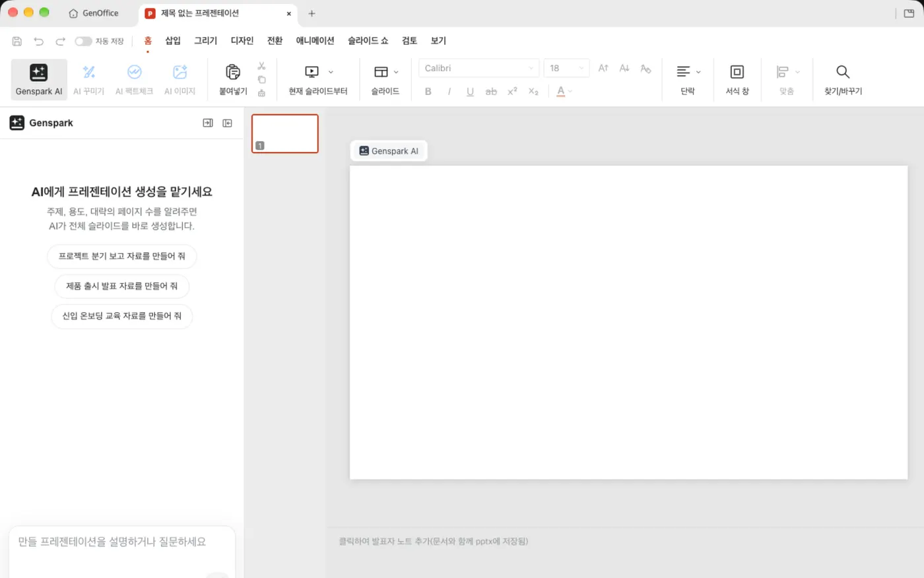Expand the 슬라이드 layout dropdown
924x578 pixels.
396,72
